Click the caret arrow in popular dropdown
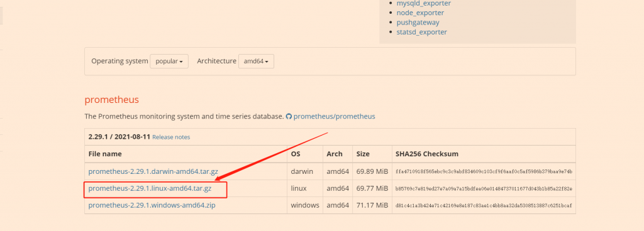This screenshot has width=644, height=231. coord(181,62)
